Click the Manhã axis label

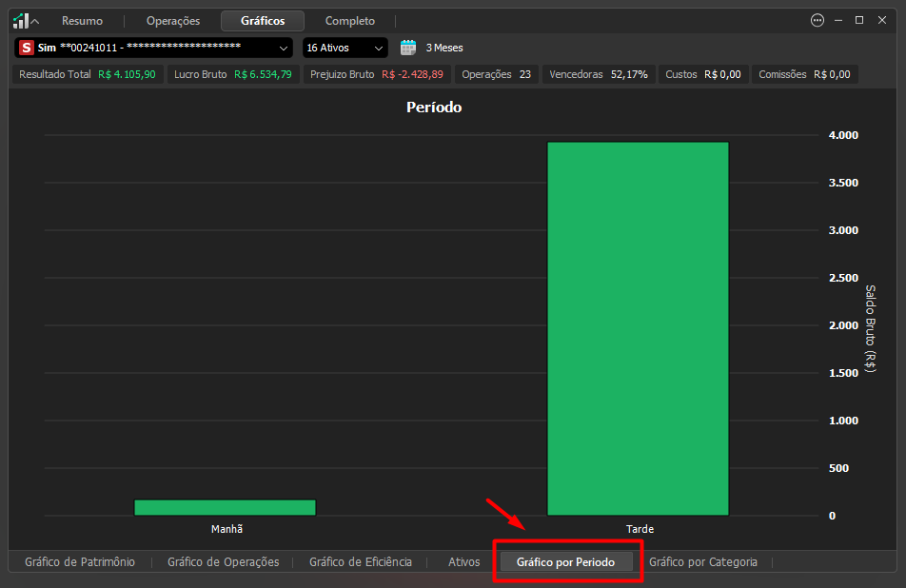click(227, 529)
